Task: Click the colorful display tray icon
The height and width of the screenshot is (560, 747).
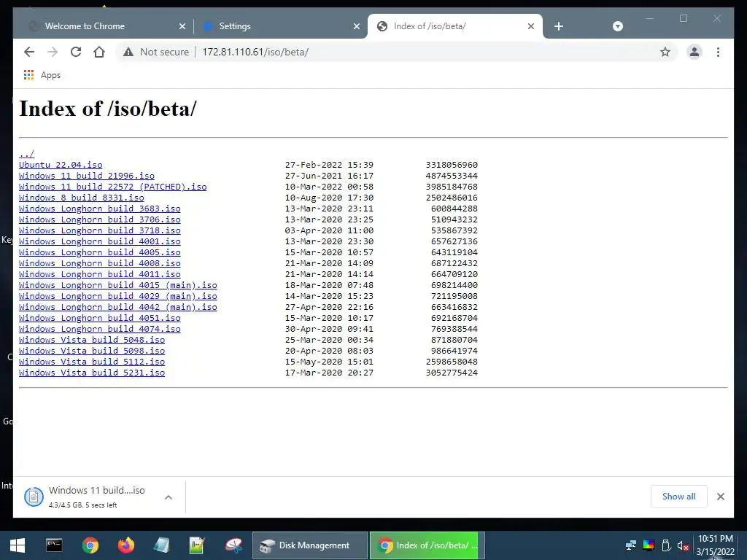Action: click(649, 545)
